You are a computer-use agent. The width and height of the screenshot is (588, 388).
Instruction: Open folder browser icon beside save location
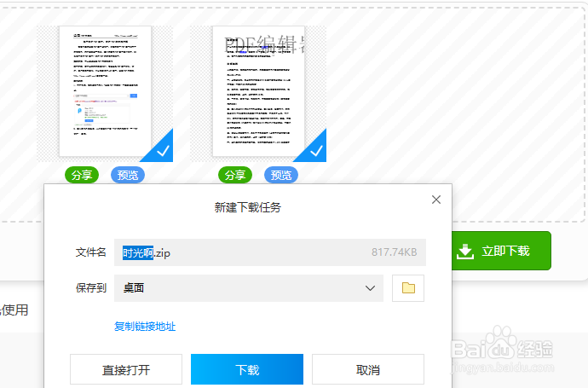click(x=408, y=288)
